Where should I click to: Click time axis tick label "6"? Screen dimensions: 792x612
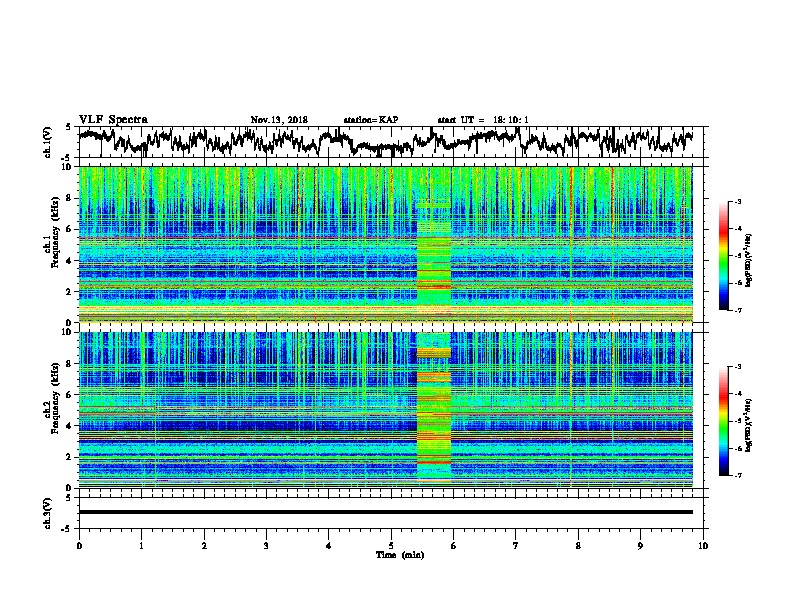tap(454, 546)
